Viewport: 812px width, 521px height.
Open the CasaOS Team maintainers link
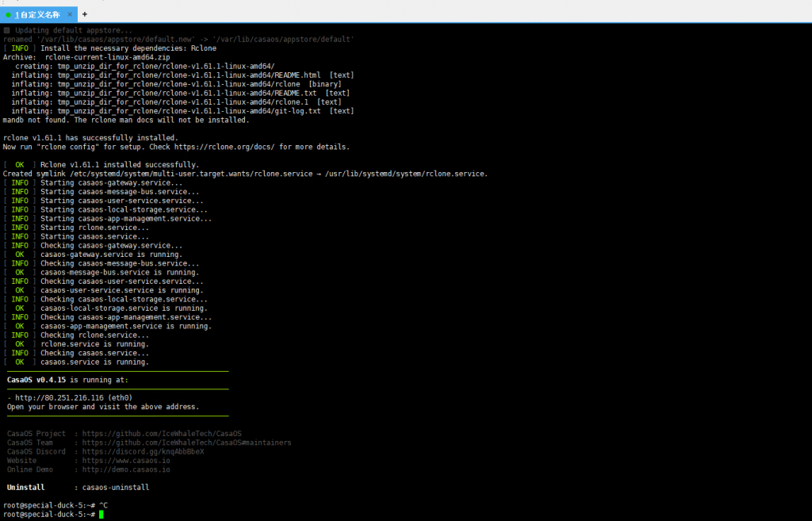coord(186,442)
